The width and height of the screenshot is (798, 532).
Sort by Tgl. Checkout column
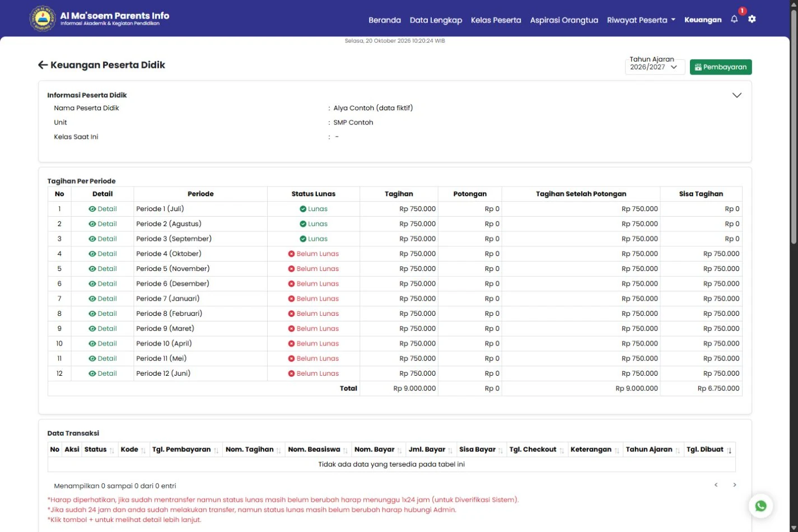pos(536,450)
